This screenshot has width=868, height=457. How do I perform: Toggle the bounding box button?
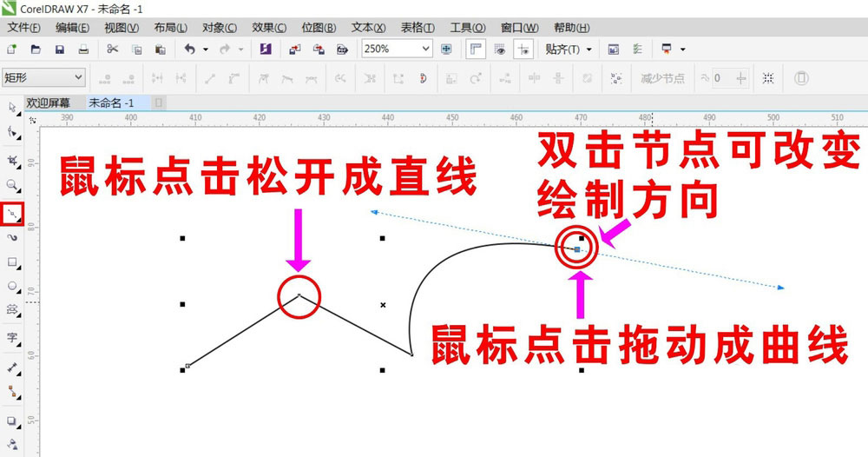pyautogui.click(x=768, y=78)
